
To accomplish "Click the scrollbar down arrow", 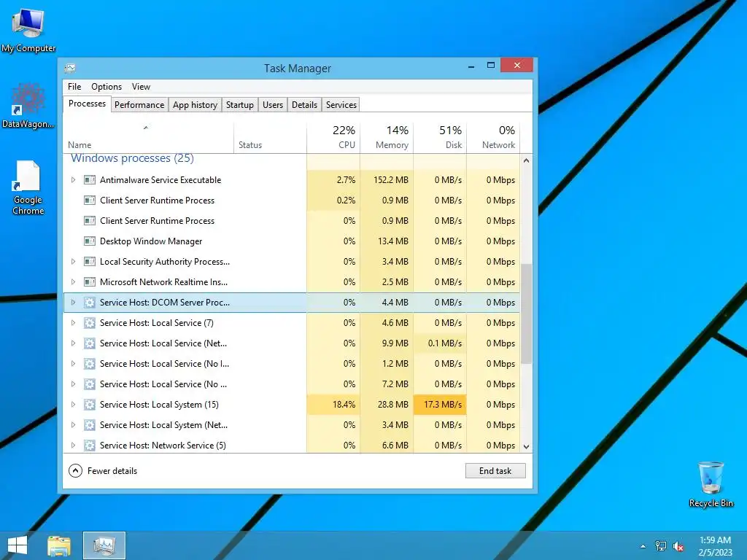I will [x=526, y=447].
